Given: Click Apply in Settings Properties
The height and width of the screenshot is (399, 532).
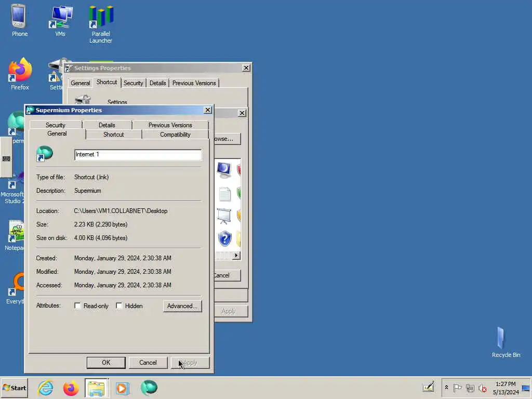Looking at the screenshot, I should (231, 311).
